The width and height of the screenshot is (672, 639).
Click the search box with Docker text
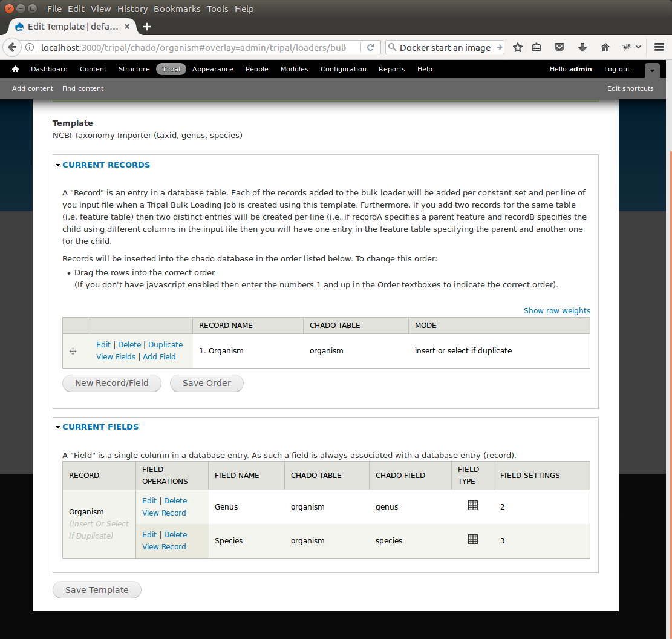[x=445, y=47]
